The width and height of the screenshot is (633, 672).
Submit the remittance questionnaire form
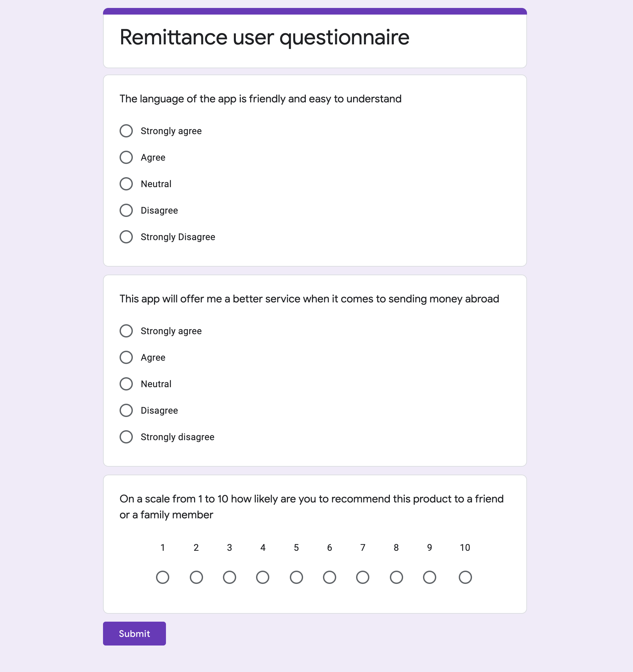[134, 634]
